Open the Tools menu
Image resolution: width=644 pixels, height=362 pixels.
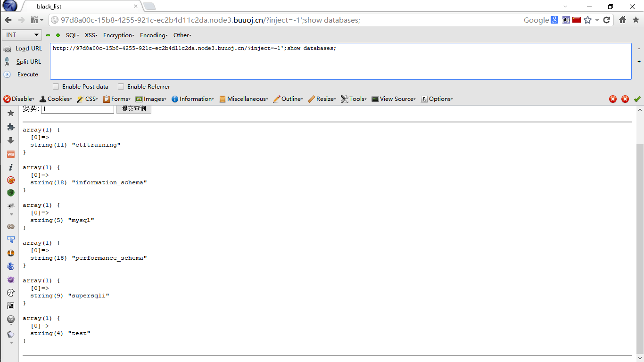tap(354, 99)
